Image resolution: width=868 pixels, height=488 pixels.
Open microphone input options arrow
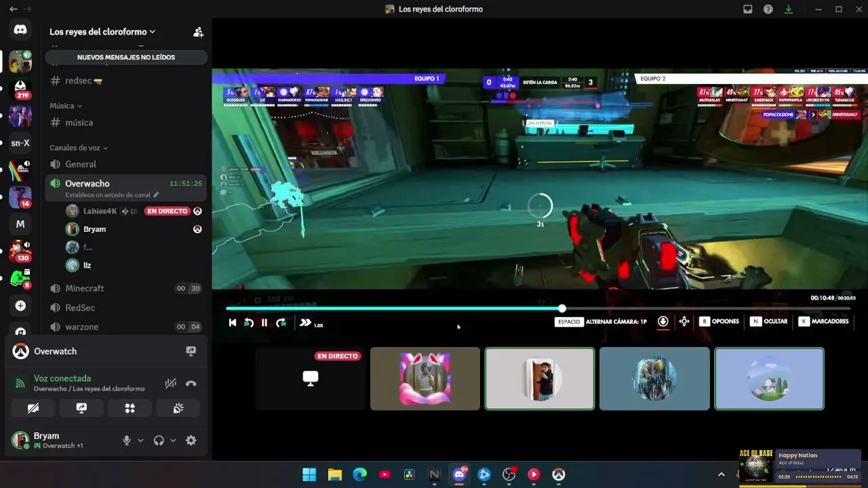pos(140,441)
